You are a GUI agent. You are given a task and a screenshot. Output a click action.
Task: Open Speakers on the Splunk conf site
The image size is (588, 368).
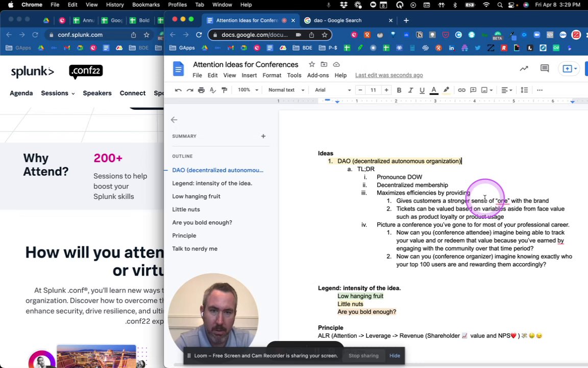tap(97, 93)
